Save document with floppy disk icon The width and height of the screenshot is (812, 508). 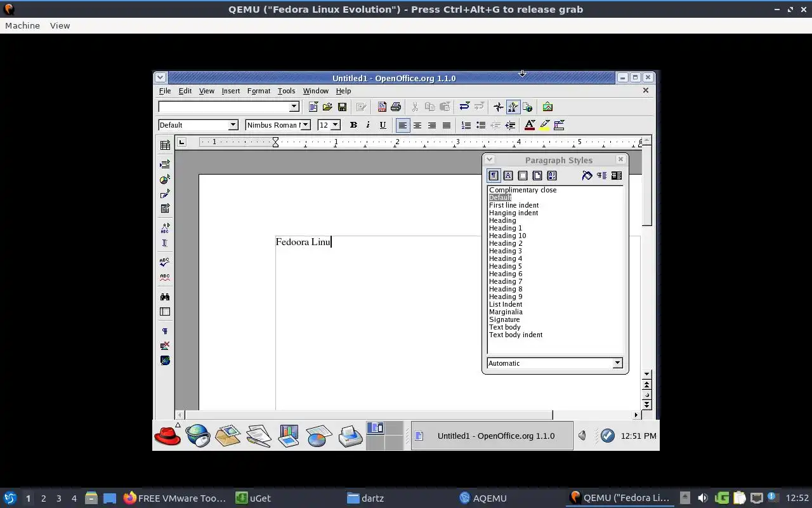tap(342, 107)
